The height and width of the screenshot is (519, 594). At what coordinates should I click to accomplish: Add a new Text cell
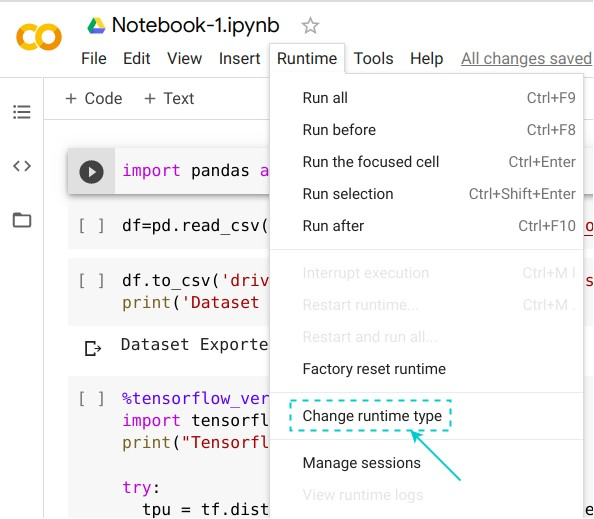(x=169, y=98)
